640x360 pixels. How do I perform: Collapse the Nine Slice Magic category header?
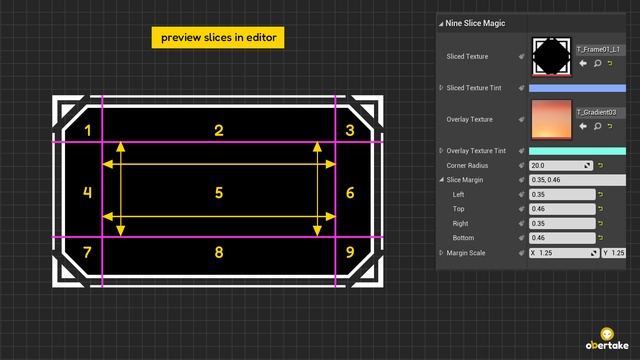pos(441,24)
